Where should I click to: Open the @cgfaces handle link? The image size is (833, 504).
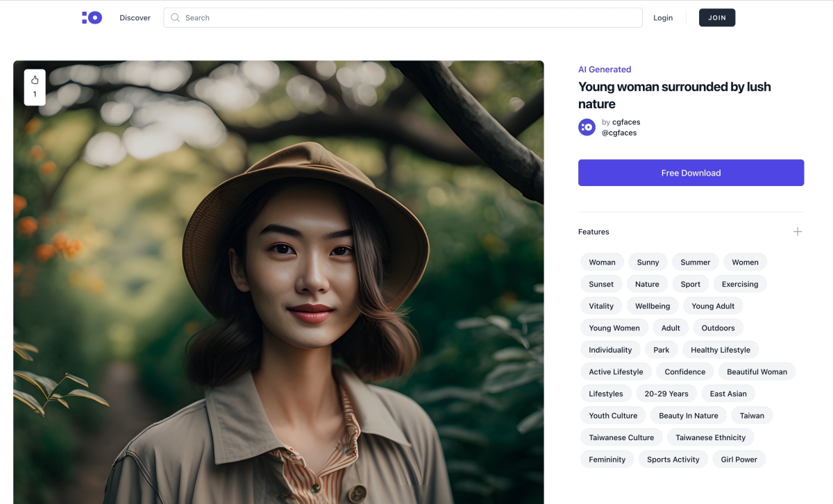[619, 133]
